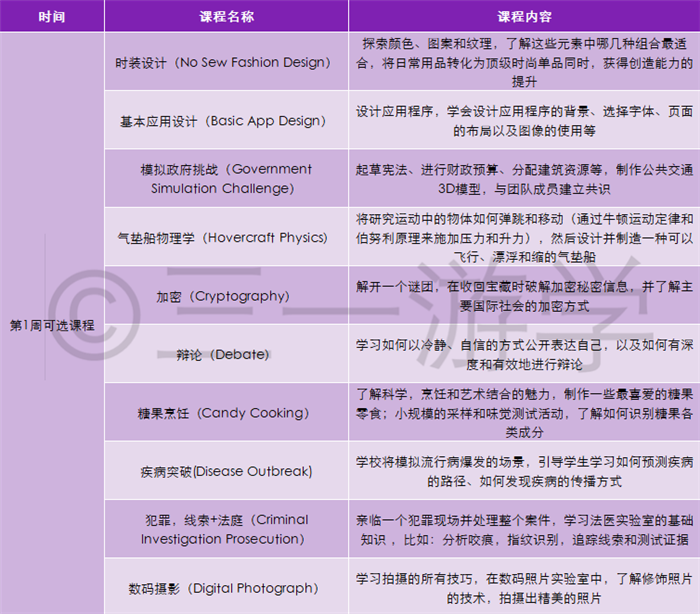Viewport: 700px width, 614px height.
Task: Select the 第1周可选课程 cell
Action: 52,323
